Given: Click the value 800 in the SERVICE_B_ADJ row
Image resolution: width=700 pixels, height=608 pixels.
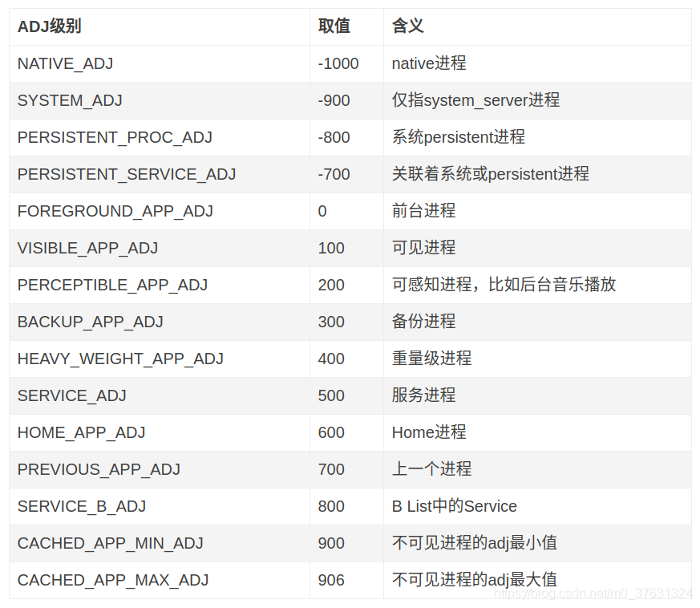Looking at the screenshot, I should (331, 507).
